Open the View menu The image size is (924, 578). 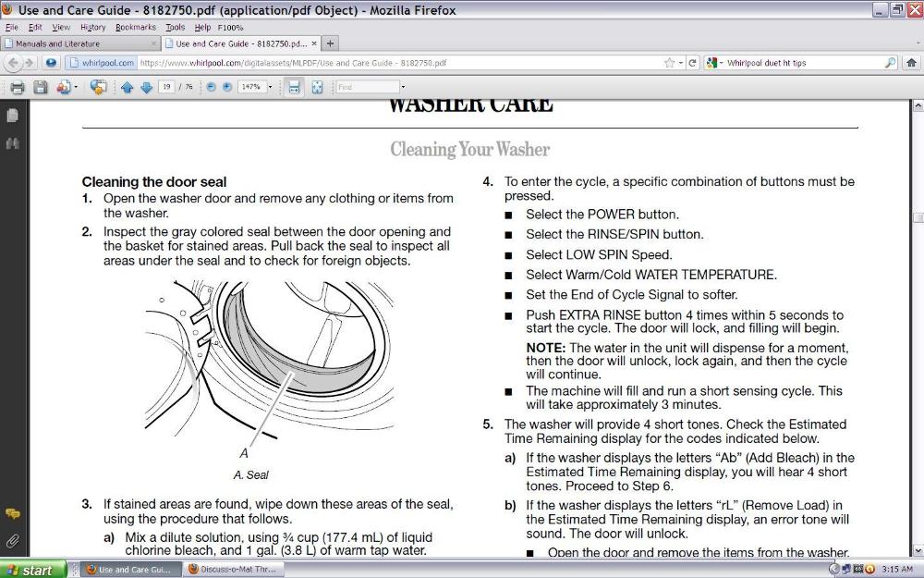[x=61, y=27]
